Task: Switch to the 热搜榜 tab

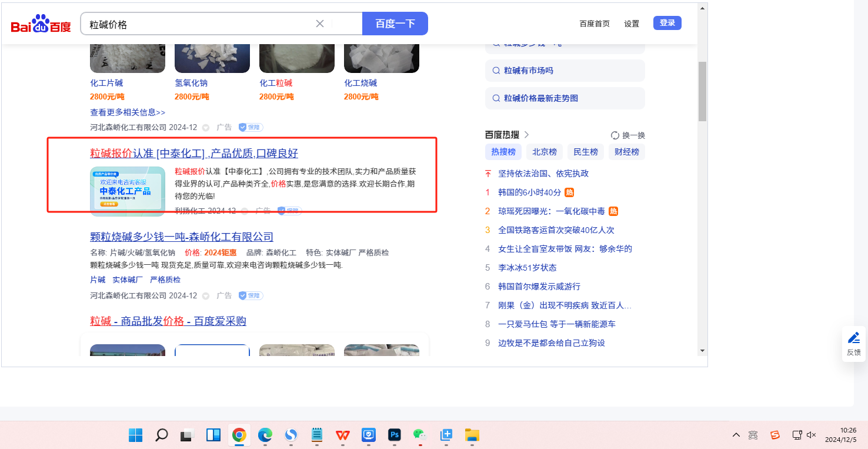Action: point(503,152)
